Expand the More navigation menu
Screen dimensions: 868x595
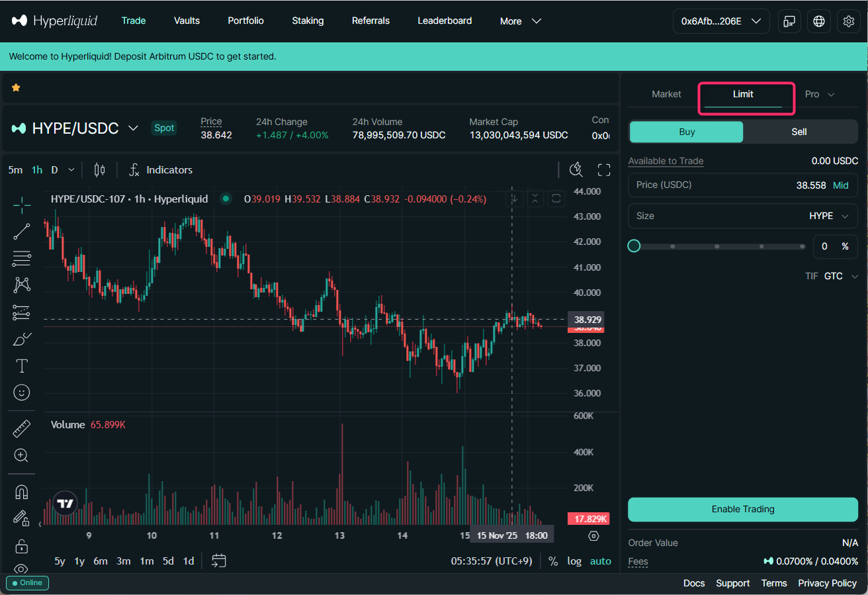coord(520,21)
